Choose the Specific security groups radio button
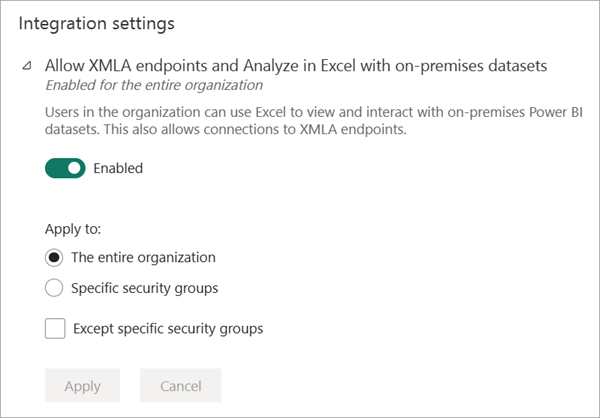The image size is (600, 418). click(x=54, y=289)
